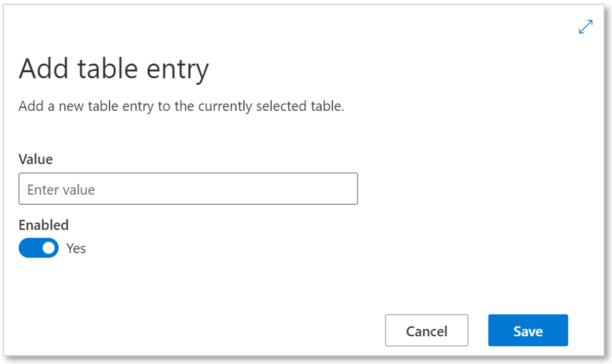Click into the Value text field
This screenshot has height=364, width=612.
188,189
